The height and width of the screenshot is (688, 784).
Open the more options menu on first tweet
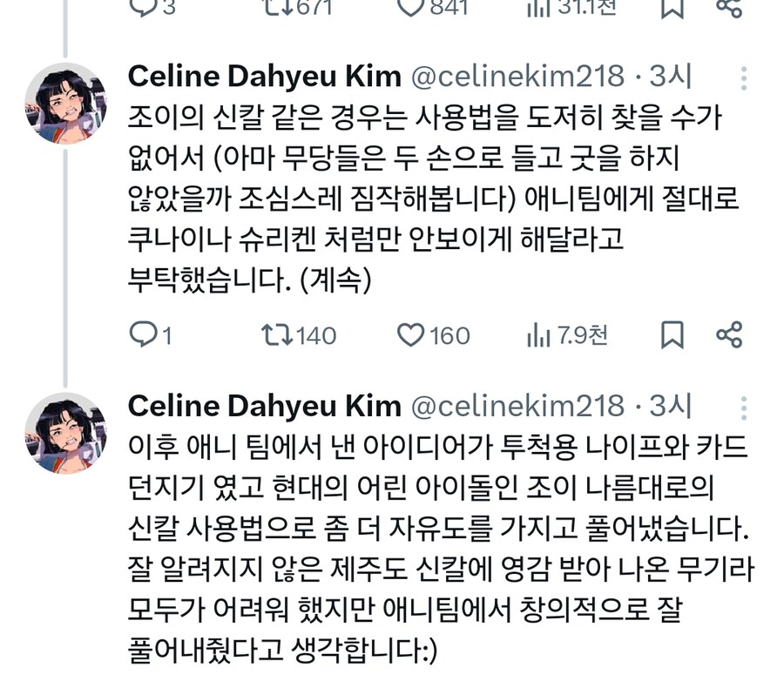point(742,77)
